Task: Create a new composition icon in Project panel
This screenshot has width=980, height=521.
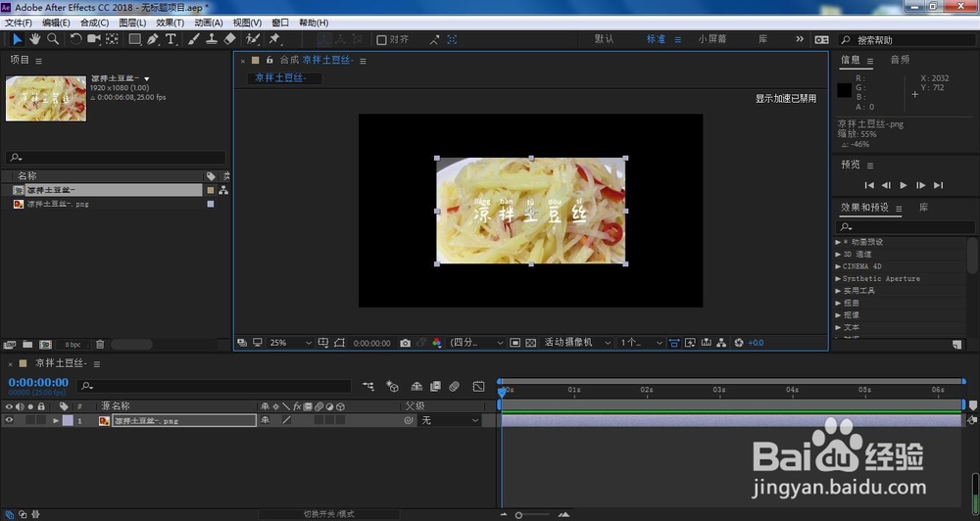Action: (46, 344)
